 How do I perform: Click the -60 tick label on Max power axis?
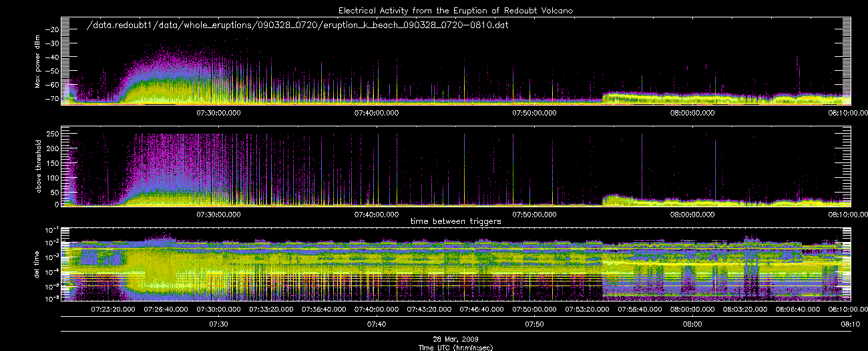53,86
